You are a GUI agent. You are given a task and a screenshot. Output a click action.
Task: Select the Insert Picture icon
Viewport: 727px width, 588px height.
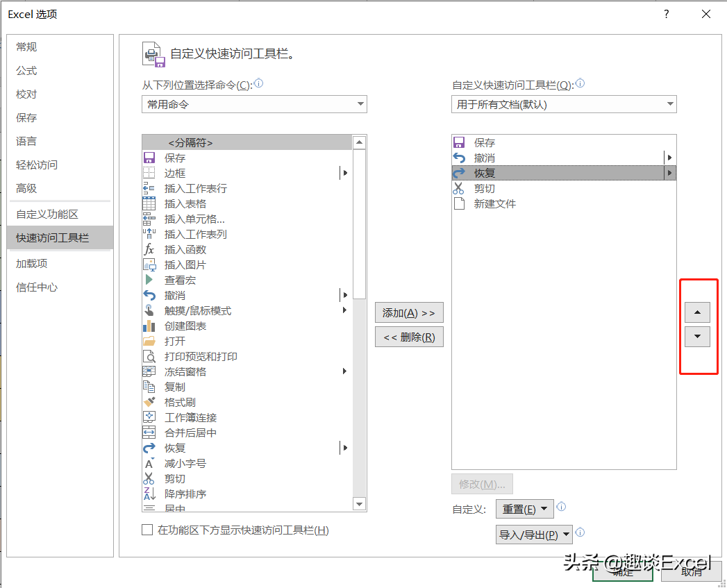[x=149, y=264]
